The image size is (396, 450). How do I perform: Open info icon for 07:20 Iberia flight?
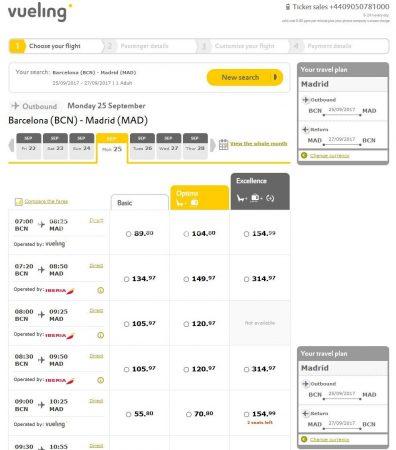[x=100, y=290]
